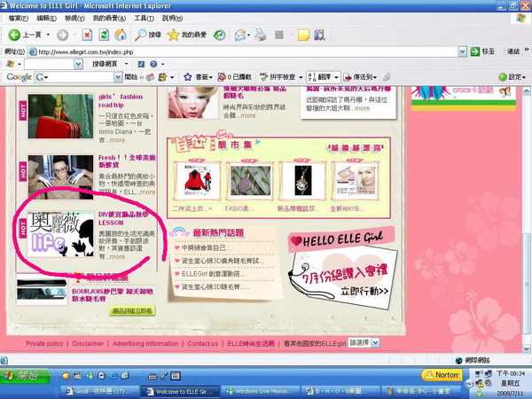Click the Google toolbar search field

click(78, 77)
